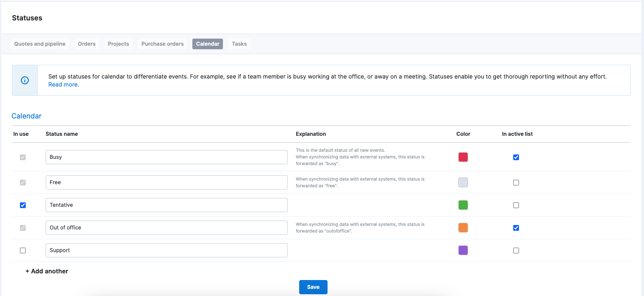Click the Busy status name field
Screen dimensions: 644x296
point(167,157)
